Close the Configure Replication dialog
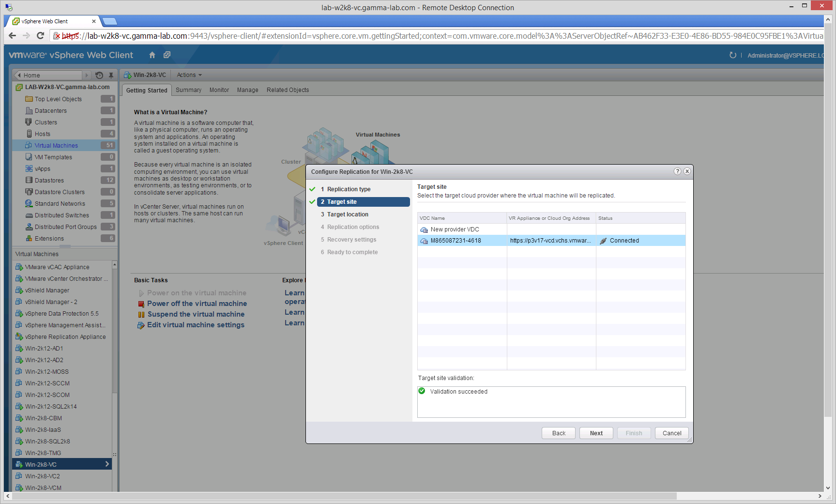Screen dimensions: 836x504 (687, 171)
